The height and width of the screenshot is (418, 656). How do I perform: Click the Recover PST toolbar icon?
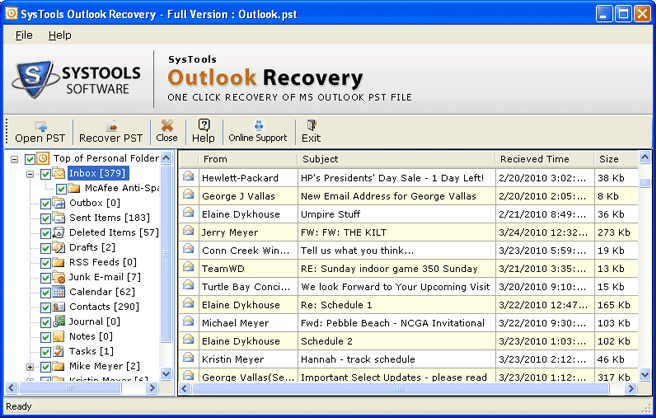tap(113, 126)
